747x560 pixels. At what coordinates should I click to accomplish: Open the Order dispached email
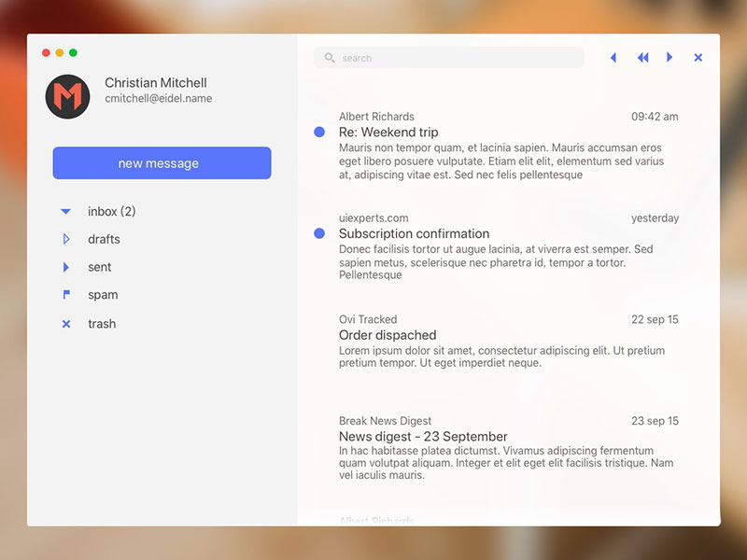(388, 335)
